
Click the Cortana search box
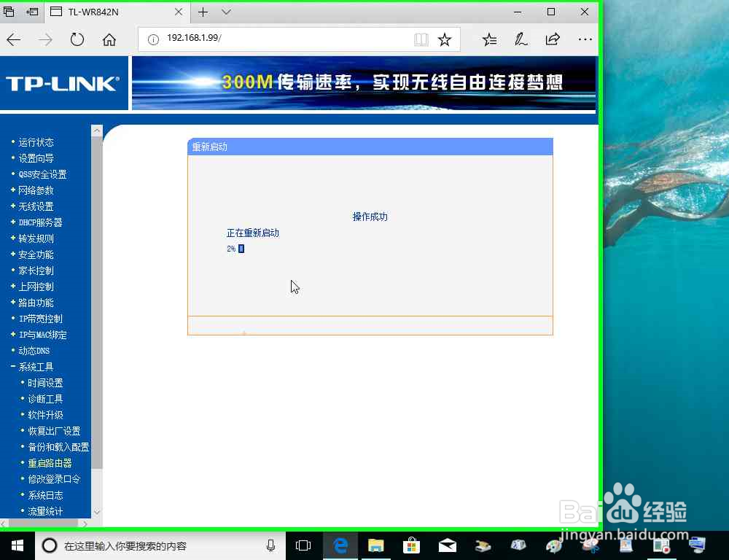coord(160,545)
